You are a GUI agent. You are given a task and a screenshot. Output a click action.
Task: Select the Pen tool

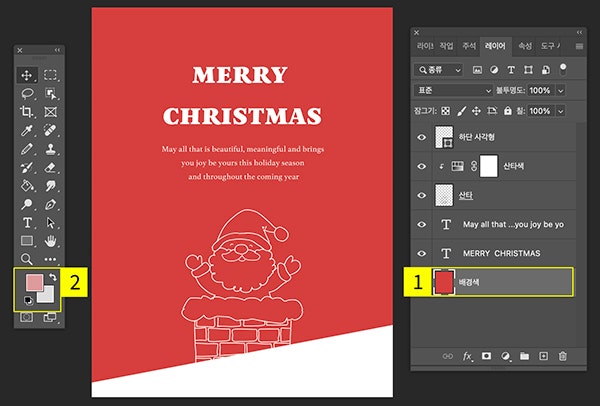(x=51, y=204)
